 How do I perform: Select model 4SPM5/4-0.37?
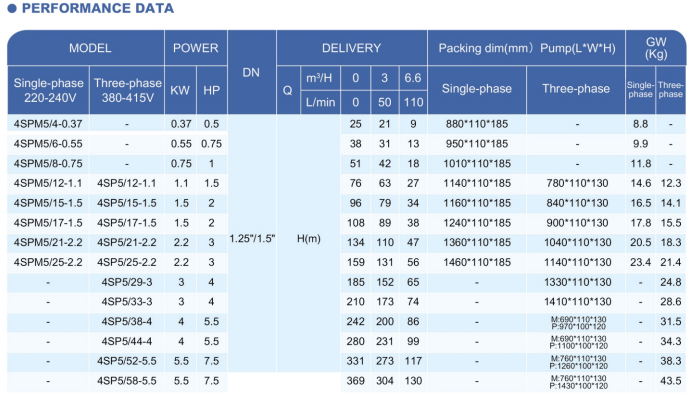tap(48, 124)
